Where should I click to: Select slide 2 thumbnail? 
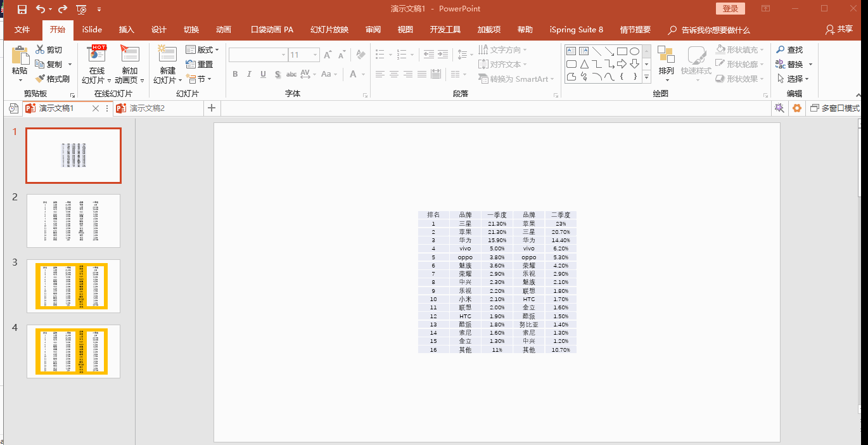(x=73, y=221)
